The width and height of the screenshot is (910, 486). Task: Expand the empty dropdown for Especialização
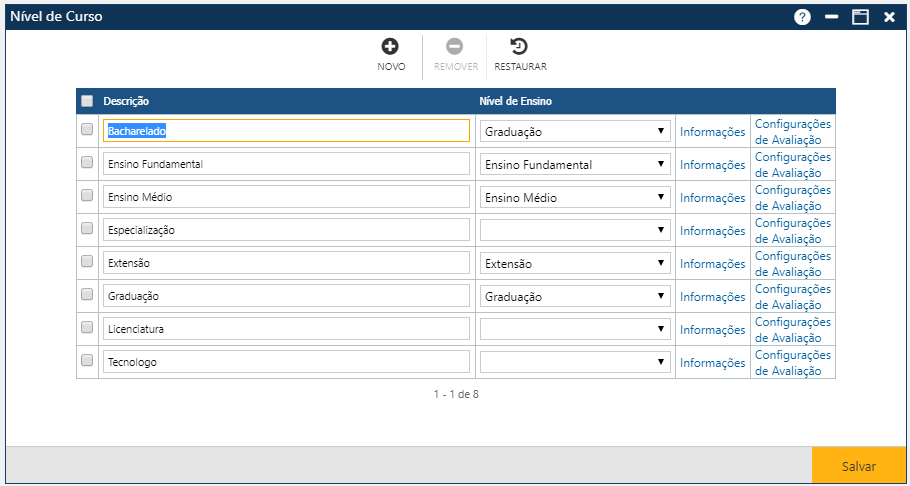[x=575, y=230]
